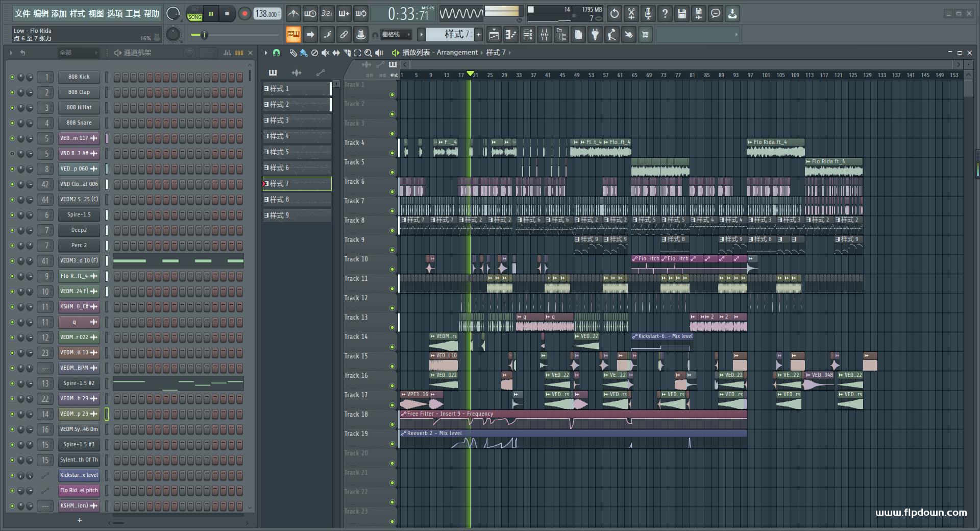Open the Perc 2 channel button
Image resolution: width=980 pixels, height=531 pixels.
79,245
